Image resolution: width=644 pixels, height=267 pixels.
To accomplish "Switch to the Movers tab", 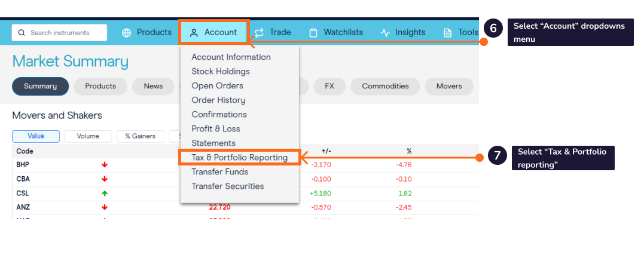I will [x=449, y=86].
